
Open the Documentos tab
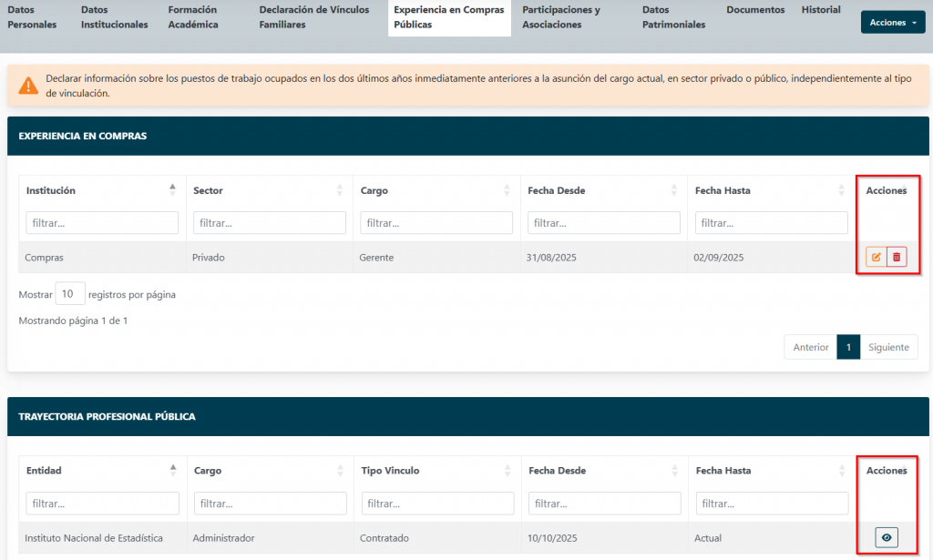(755, 10)
